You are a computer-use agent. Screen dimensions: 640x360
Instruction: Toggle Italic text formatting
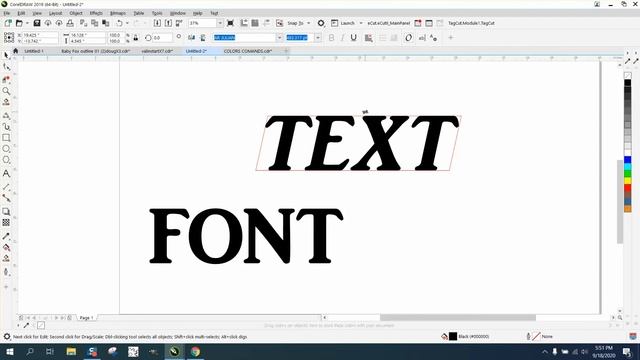tap(342, 38)
